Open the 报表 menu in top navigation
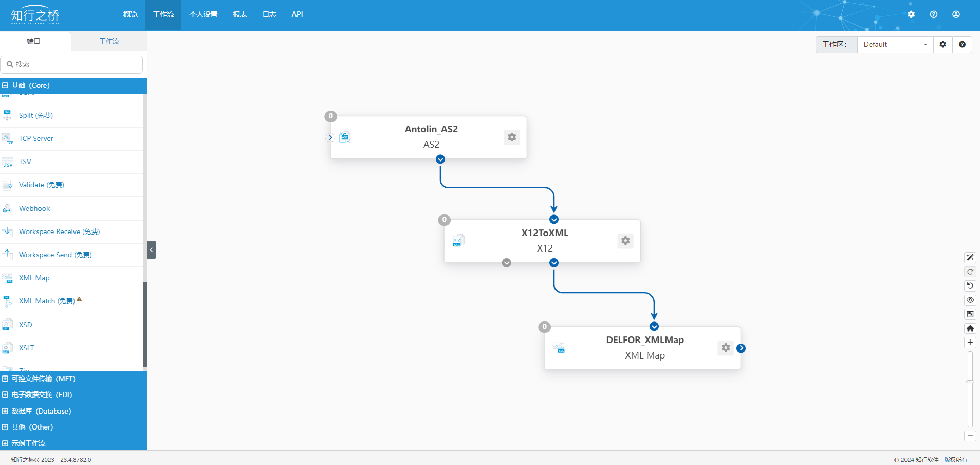This screenshot has height=465, width=980. pyautogui.click(x=239, y=14)
